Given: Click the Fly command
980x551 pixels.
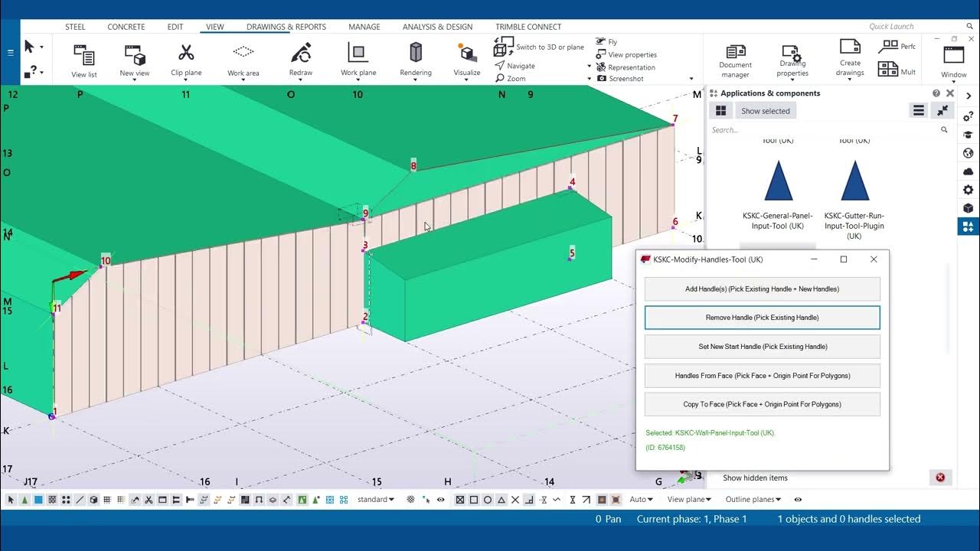Looking at the screenshot, I should point(606,42).
